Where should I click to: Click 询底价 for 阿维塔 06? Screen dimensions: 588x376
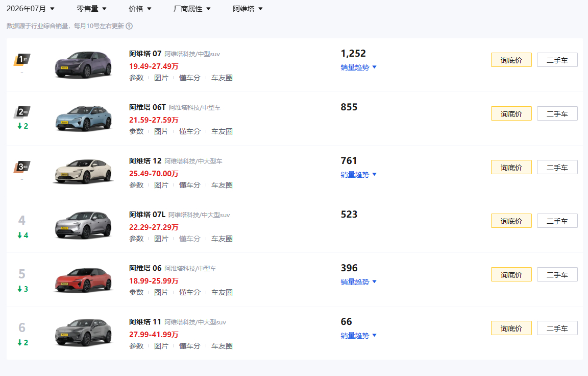511,275
